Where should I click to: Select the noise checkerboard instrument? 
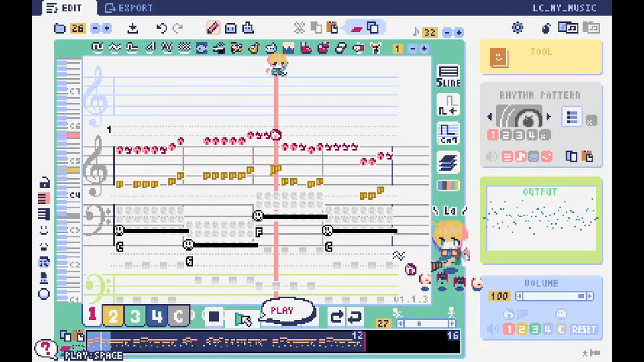coord(184,48)
